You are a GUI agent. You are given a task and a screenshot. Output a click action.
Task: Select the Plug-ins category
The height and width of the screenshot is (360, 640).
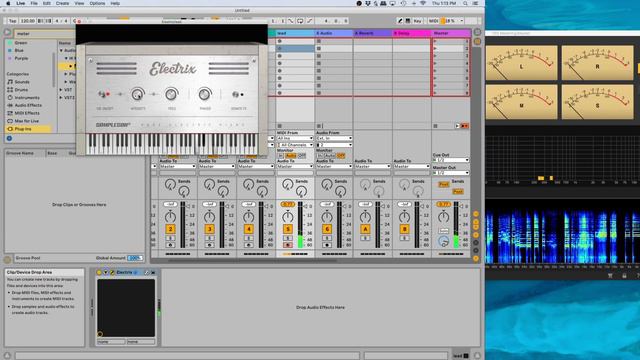[x=28, y=129]
